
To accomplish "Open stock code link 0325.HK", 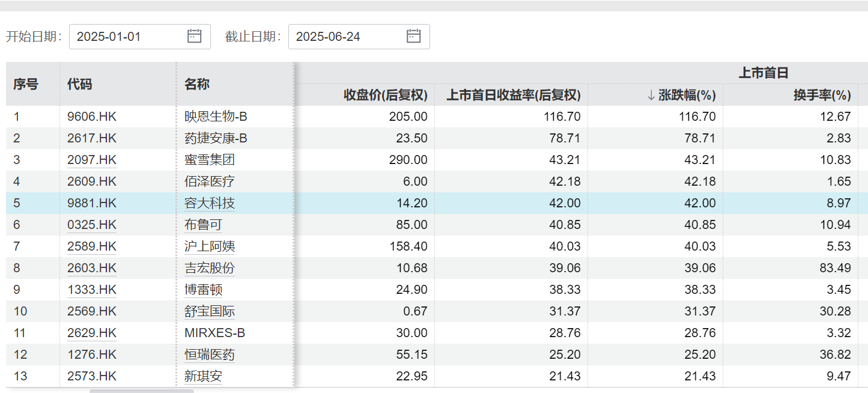I will pos(92,225).
